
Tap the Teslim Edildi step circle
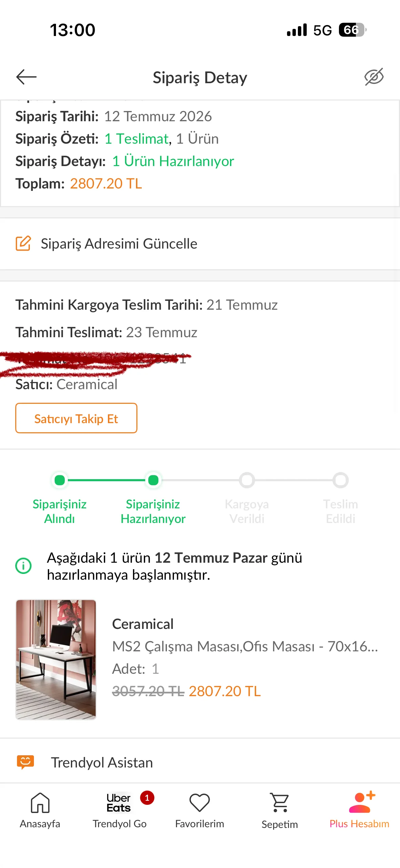click(x=341, y=480)
